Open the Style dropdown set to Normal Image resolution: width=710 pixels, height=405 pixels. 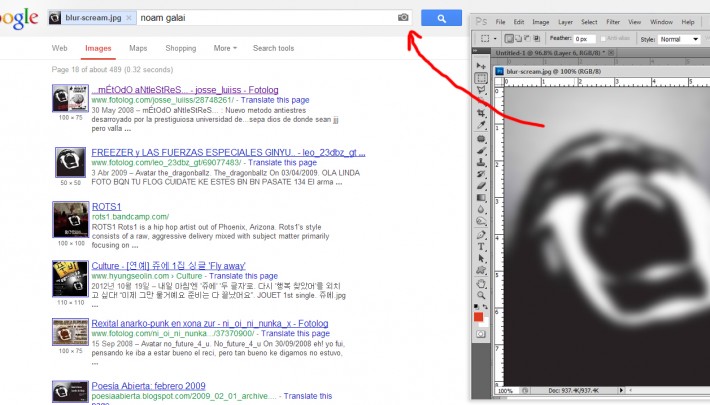[x=679, y=39]
